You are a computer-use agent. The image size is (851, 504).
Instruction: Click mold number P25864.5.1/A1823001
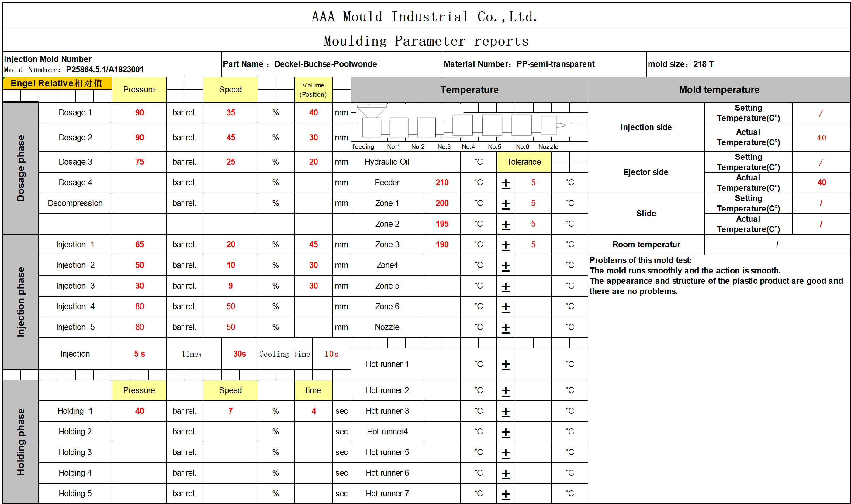[105, 70]
